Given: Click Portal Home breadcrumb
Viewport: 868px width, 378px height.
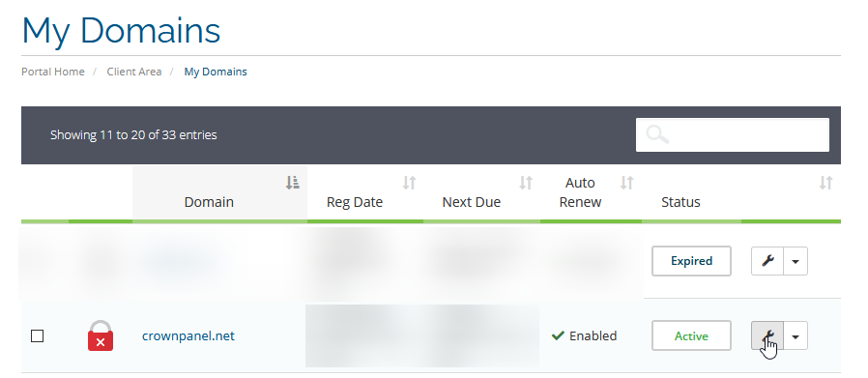Looking at the screenshot, I should pos(53,72).
